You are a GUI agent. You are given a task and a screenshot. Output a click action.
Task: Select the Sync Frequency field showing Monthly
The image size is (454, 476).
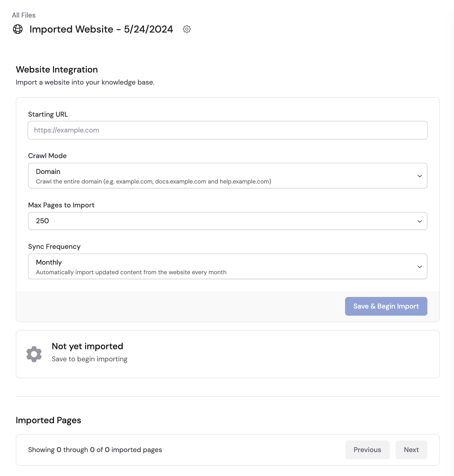point(227,266)
